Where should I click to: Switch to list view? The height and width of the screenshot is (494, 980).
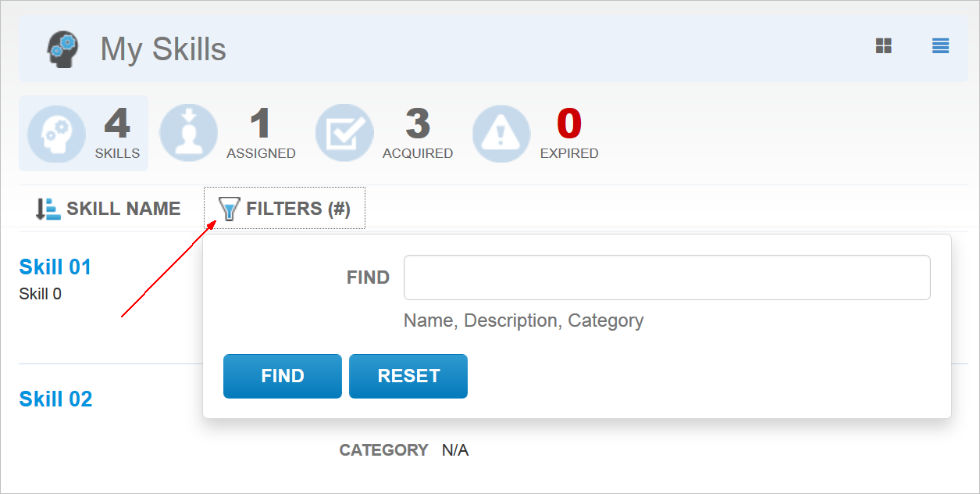940,46
